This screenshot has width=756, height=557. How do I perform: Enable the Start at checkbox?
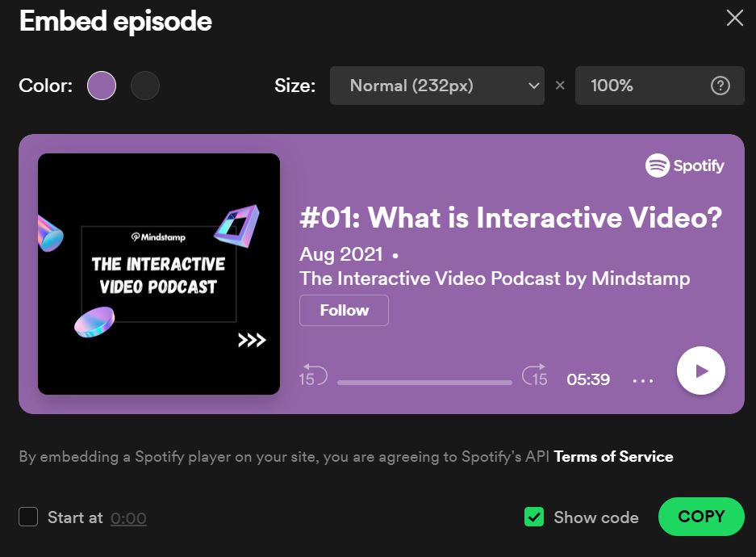tap(28, 517)
